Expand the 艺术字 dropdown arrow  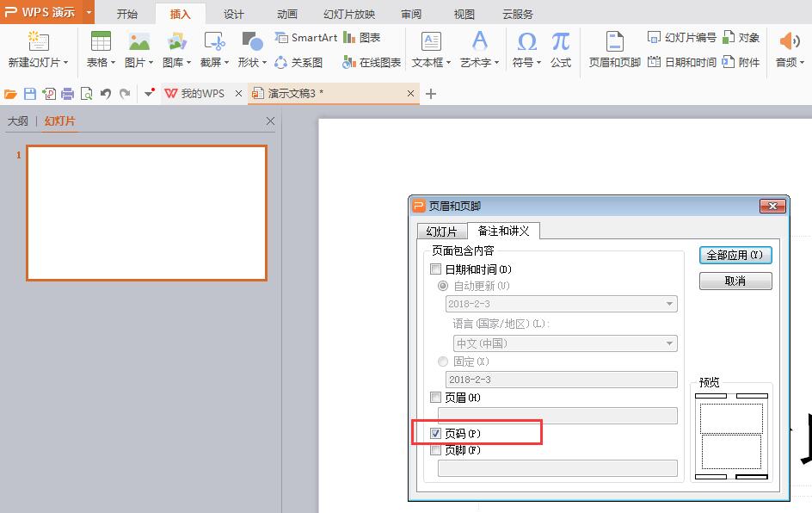496,63
